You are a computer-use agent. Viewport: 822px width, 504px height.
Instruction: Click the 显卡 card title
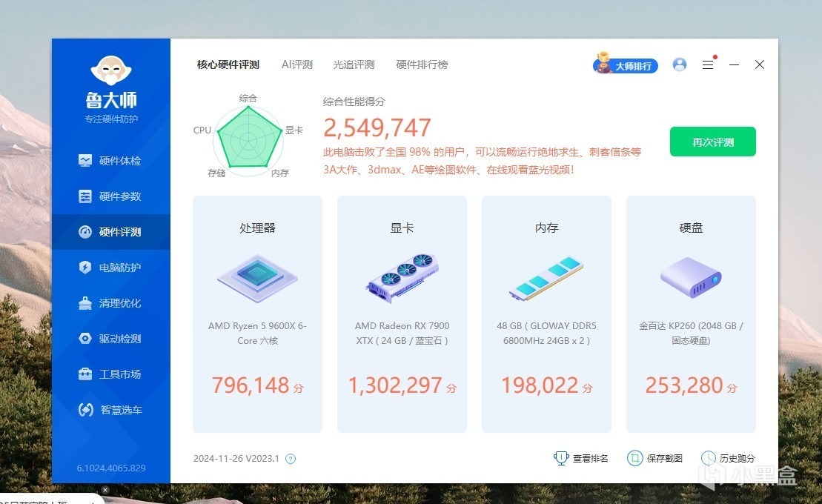click(x=402, y=228)
